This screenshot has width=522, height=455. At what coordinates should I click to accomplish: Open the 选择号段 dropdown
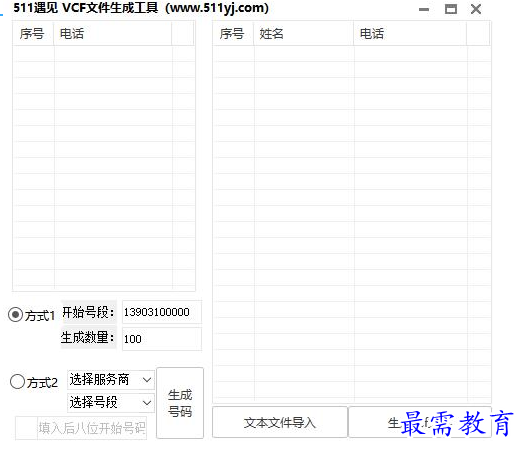point(111,402)
